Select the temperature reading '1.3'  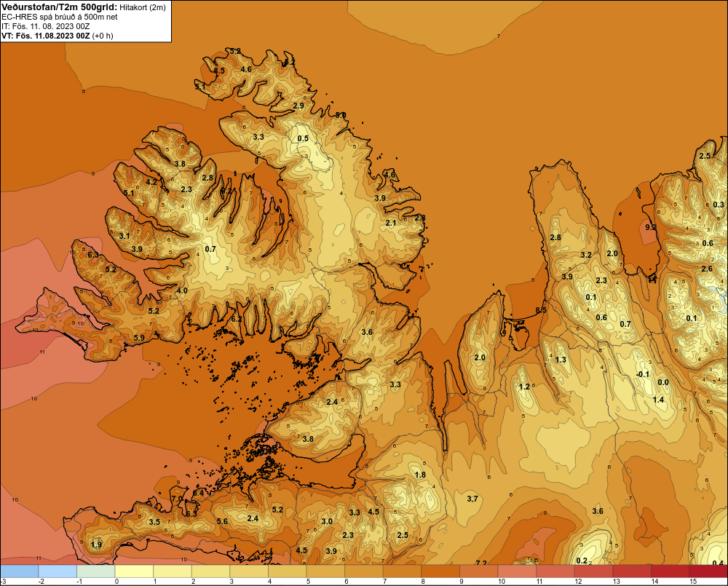click(561, 360)
